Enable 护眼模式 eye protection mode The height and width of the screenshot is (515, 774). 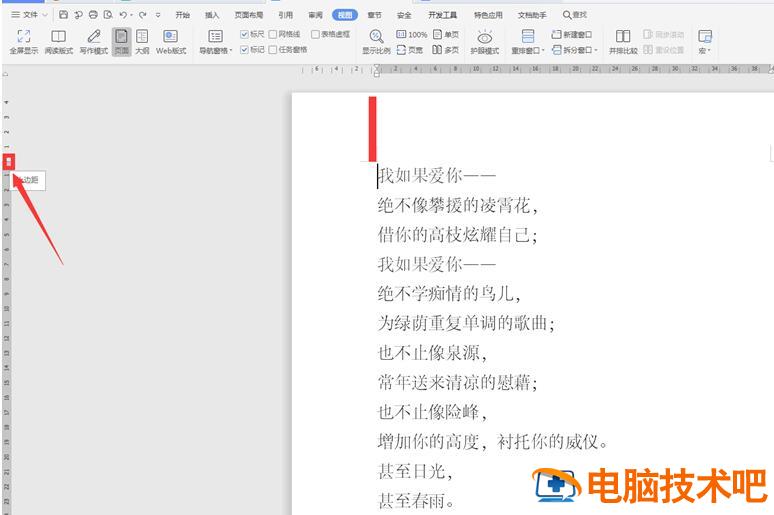[485, 36]
